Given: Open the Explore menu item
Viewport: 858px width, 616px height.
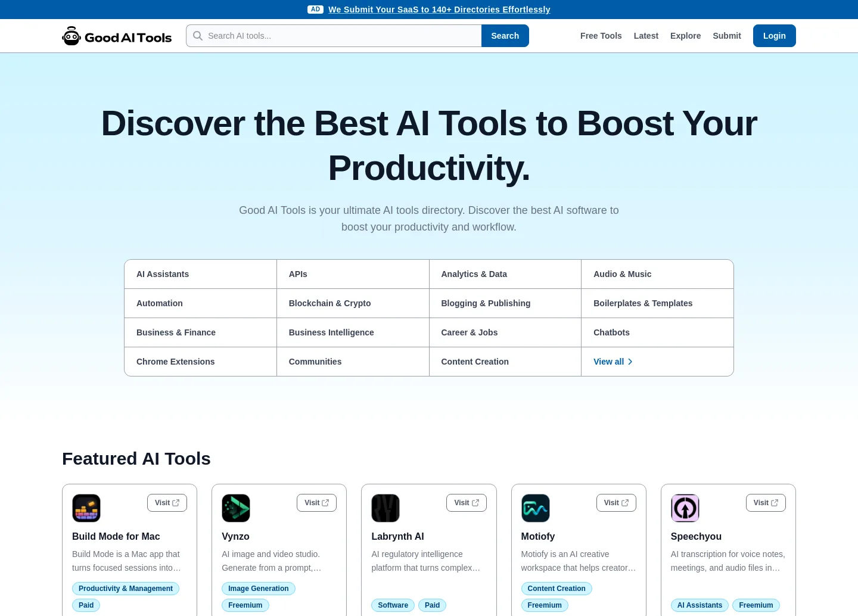Looking at the screenshot, I should tap(686, 36).
